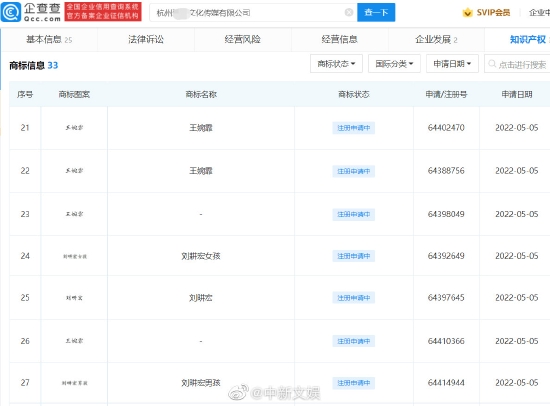Open trademark image thumbnail in row 27
The image size is (550, 406).
tap(75, 383)
